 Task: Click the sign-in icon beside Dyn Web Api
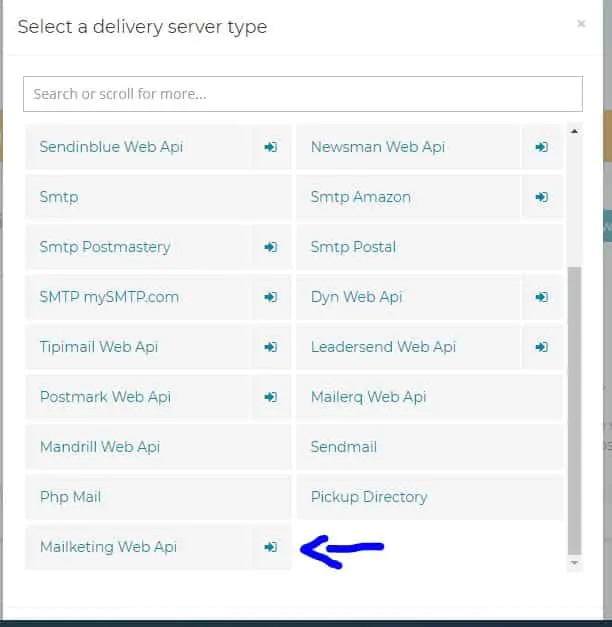click(x=541, y=297)
